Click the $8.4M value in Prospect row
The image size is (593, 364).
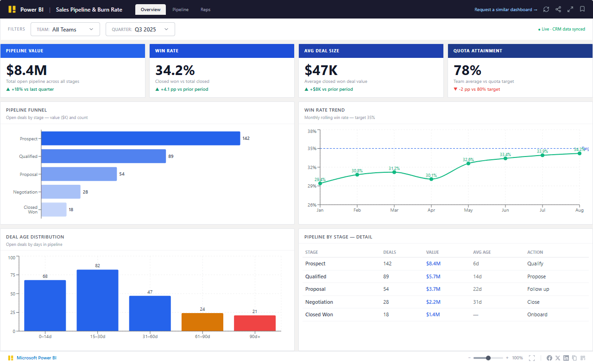tap(433, 264)
